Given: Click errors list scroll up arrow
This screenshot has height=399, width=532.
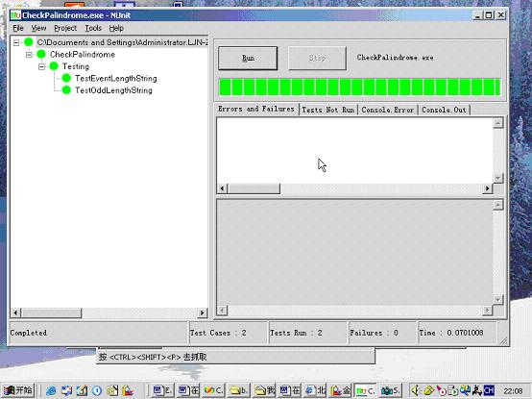Looking at the screenshot, I should (497, 123).
